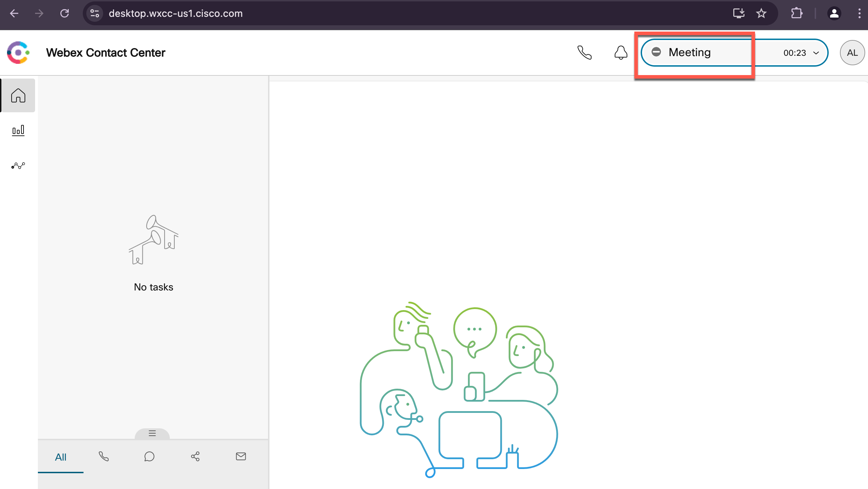Open the AL profile avatar menu
This screenshot has height=489, width=868.
click(852, 53)
